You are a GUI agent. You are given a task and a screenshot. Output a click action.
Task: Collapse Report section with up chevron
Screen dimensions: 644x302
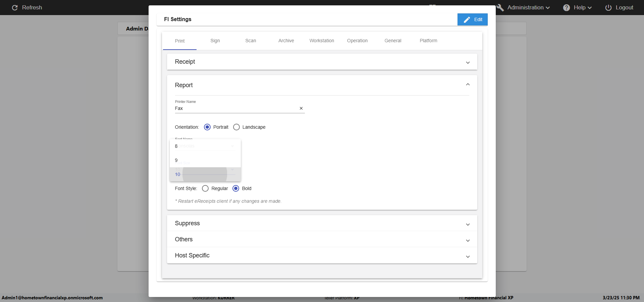click(x=468, y=84)
